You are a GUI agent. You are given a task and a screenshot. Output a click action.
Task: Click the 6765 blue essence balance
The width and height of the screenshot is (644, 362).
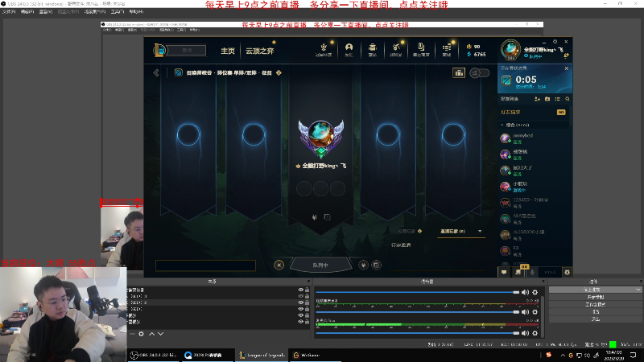click(477, 54)
